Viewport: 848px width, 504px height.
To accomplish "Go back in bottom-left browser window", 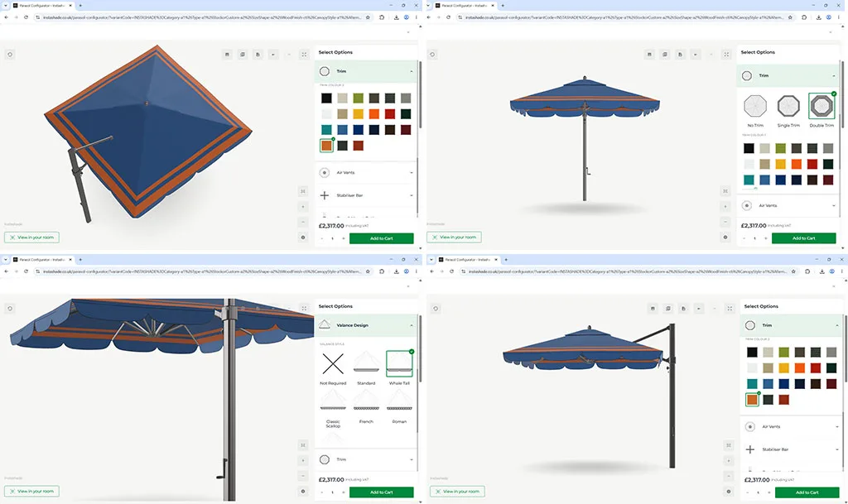I will coord(6,271).
